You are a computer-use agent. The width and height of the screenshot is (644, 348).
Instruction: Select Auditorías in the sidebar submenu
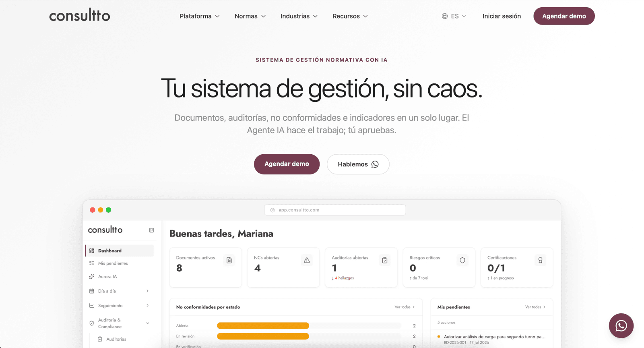(116, 339)
